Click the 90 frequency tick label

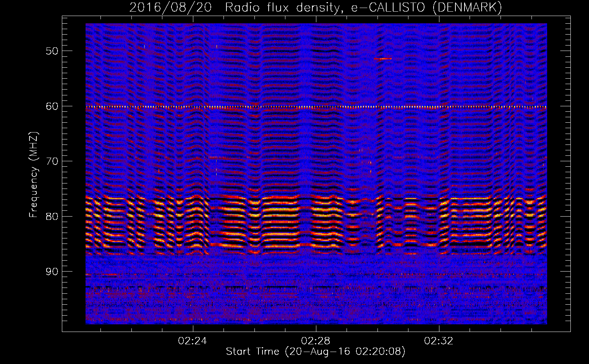tap(52, 272)
